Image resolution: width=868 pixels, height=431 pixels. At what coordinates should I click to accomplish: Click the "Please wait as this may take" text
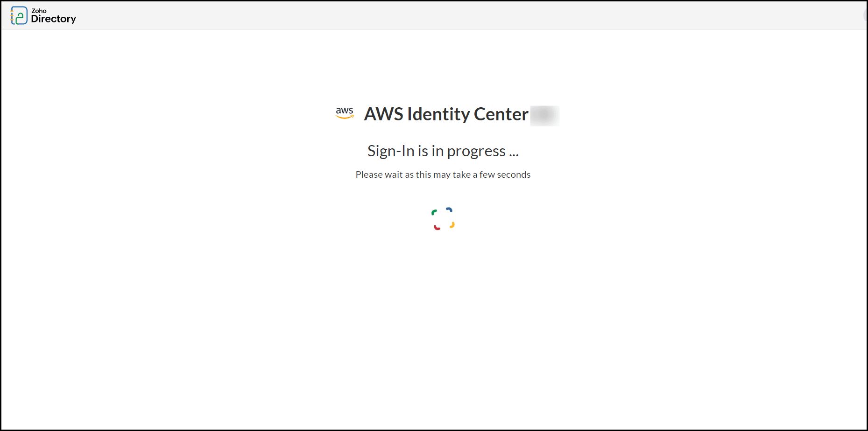click(413, 174)
